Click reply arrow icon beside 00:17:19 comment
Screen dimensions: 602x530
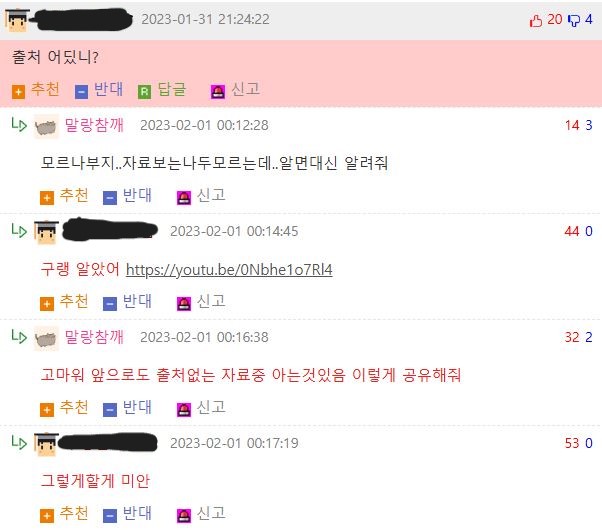click(19, 442)
